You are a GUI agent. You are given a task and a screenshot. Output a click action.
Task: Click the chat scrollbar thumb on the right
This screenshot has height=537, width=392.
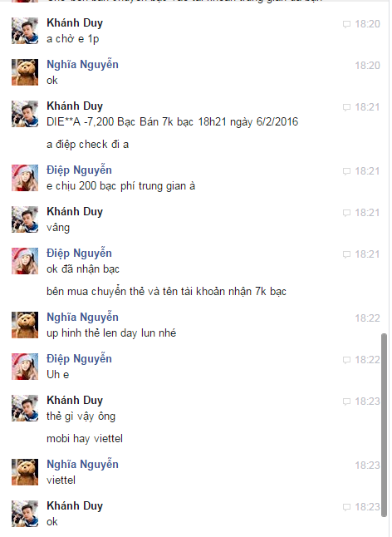point(385,425)
